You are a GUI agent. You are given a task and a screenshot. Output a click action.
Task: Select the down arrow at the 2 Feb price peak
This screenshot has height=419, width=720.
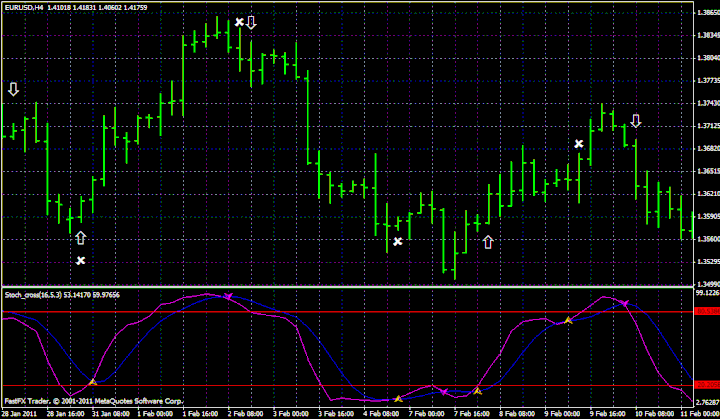[251, 23]
